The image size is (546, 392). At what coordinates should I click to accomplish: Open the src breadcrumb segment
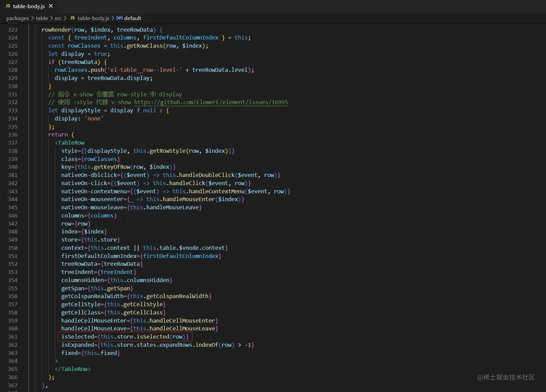click(58, 18)
